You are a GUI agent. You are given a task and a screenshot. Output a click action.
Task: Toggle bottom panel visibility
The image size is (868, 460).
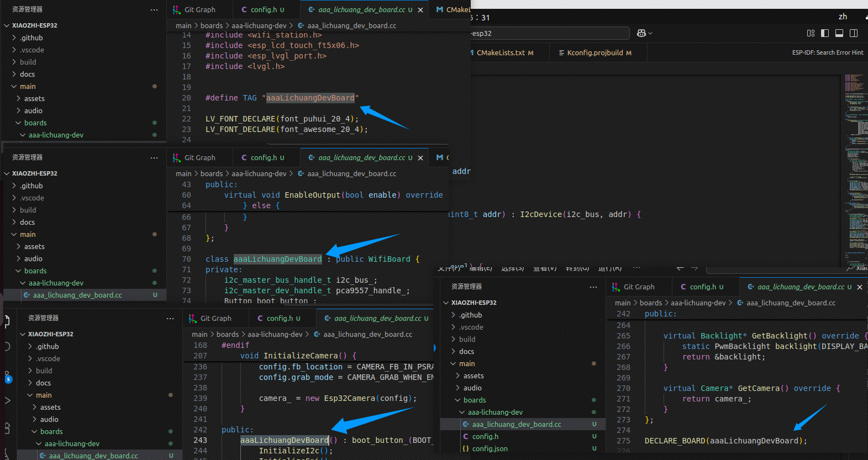click(x=839, y=33)
